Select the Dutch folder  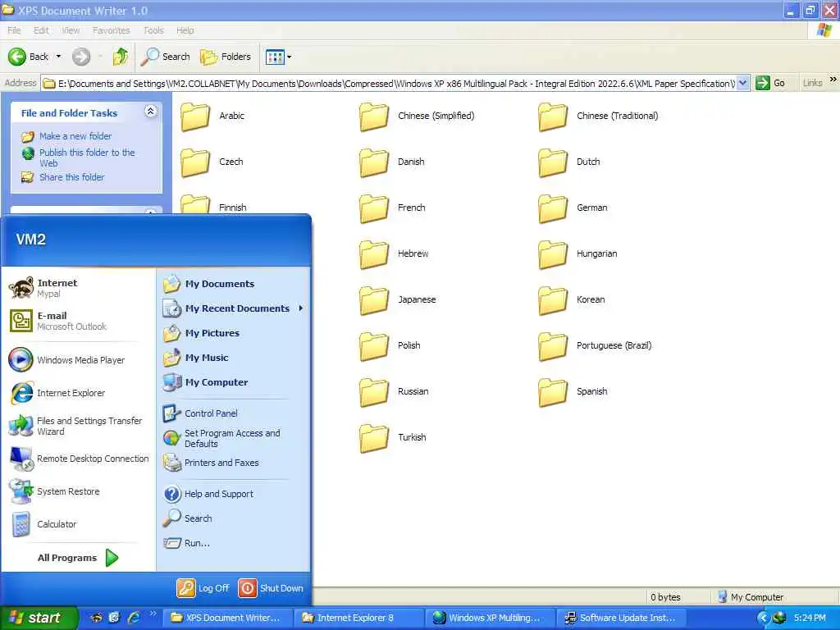coord(569,162)
